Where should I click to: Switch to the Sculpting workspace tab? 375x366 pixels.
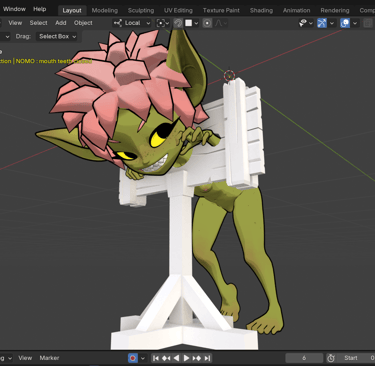pos(141,10)
